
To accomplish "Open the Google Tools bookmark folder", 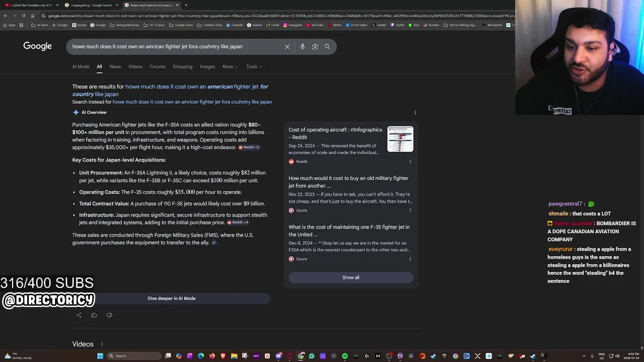I will 181,25.
